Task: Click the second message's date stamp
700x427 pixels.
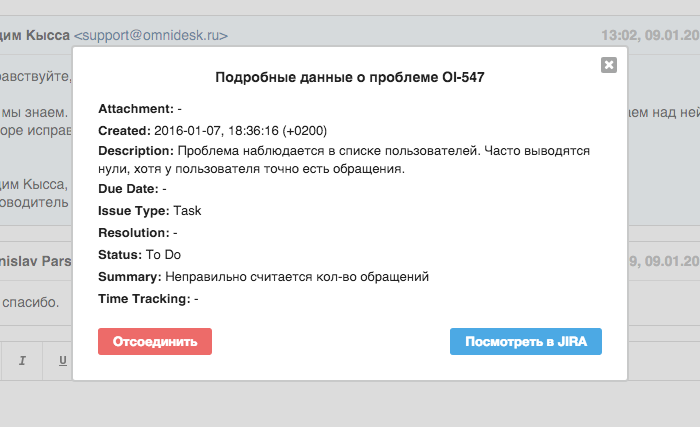Action: coord(664,261)
